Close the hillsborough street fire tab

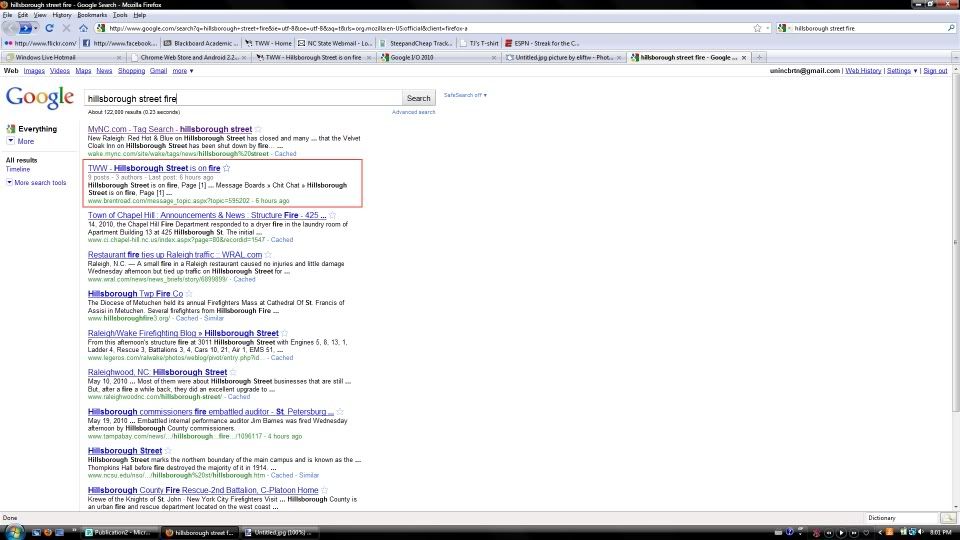pos(744,58)
